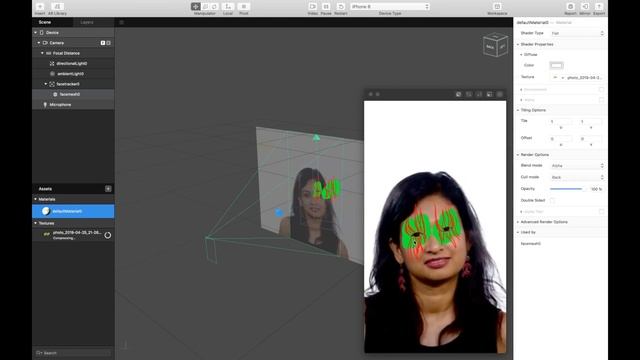
Task: Enable the Alpha property checkbox
Action: point(601,100)
